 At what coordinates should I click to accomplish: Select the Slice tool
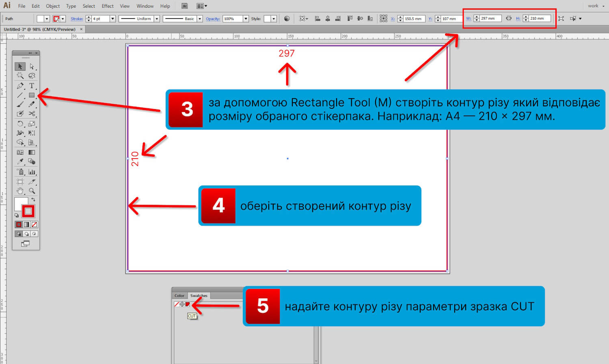coord(32,182)
